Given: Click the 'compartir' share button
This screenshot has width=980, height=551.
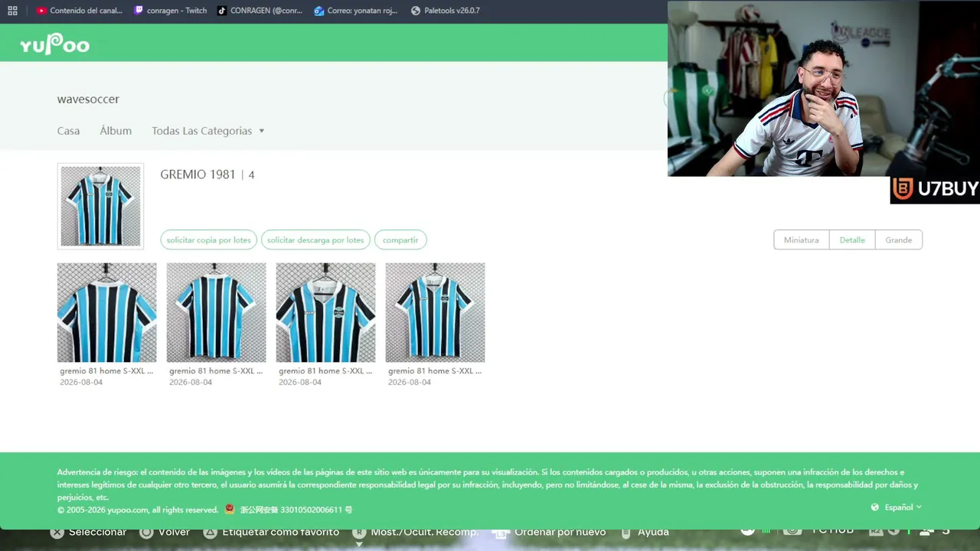Looking at the screenshot, I should [x=400, y=240].
